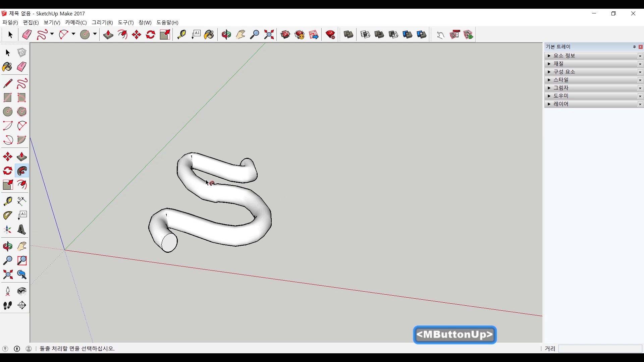
Task: Open the freehand line tool dropdown arrow
Action: pos(52,34)
